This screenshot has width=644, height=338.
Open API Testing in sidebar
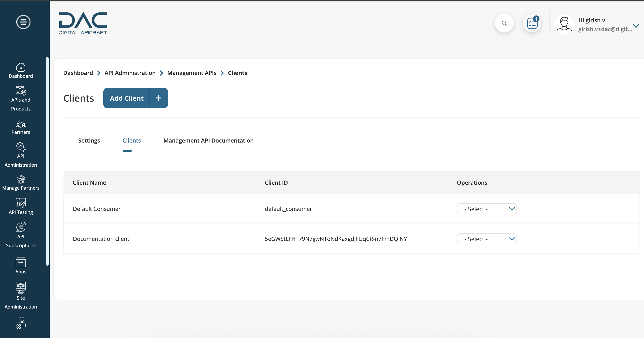[x=21, y=206]
